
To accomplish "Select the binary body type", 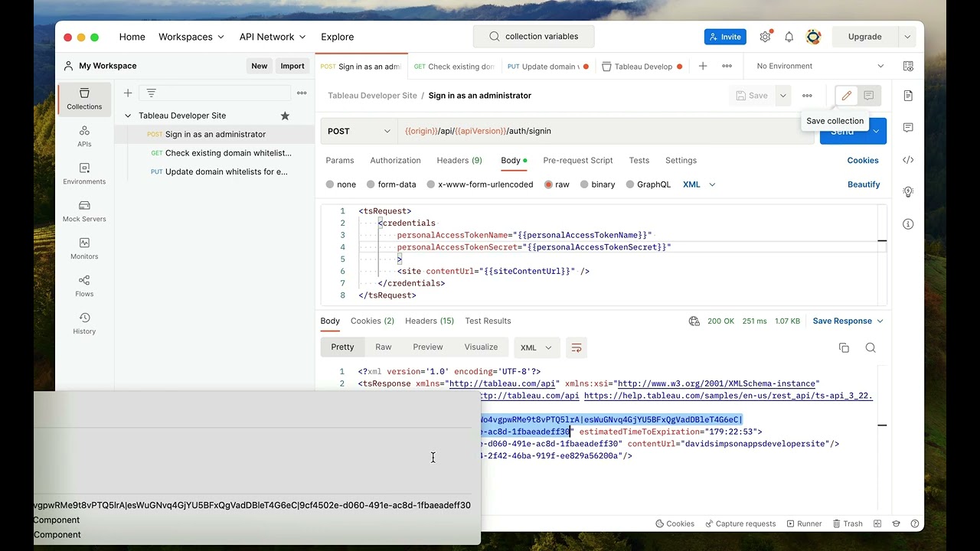I will (598, 184).
